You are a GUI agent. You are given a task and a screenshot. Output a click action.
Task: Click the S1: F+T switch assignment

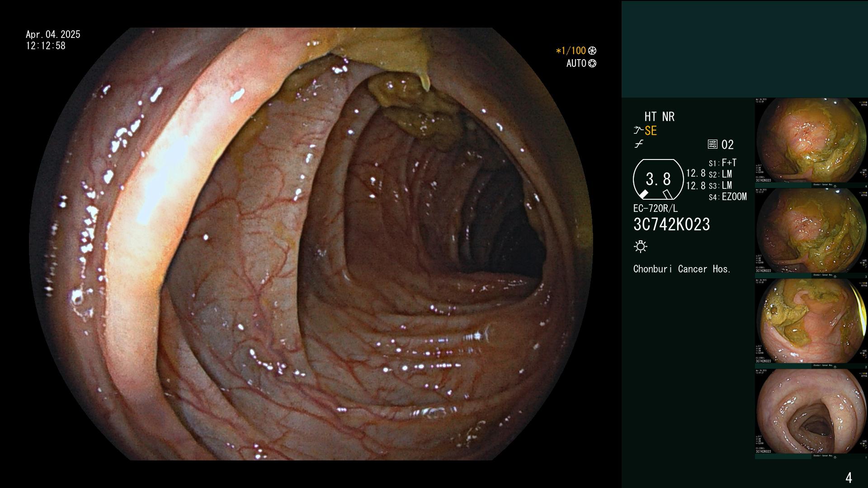(x=722, y=163)
